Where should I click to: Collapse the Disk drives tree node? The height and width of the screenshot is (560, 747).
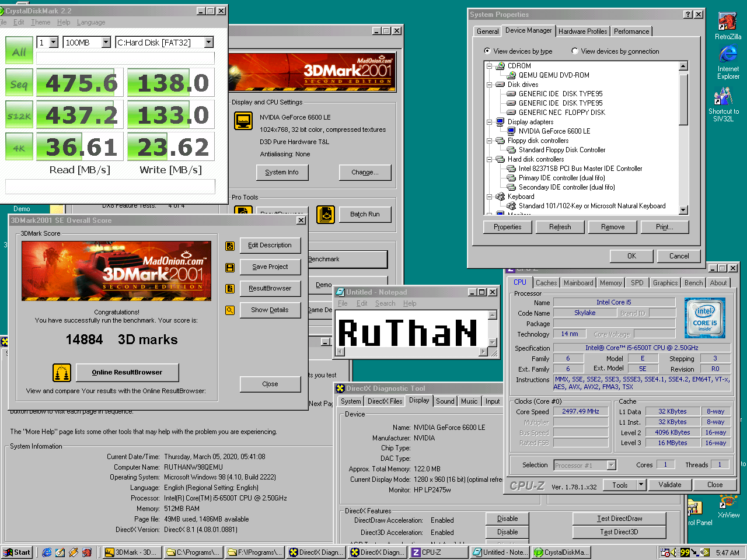click(490, 85)
